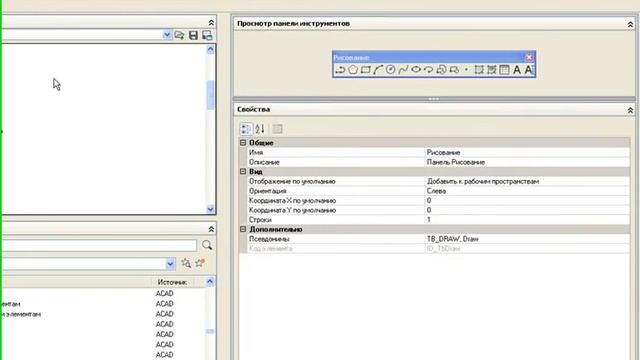
Task: Click the Источник column header
Action: pos(172,282)
